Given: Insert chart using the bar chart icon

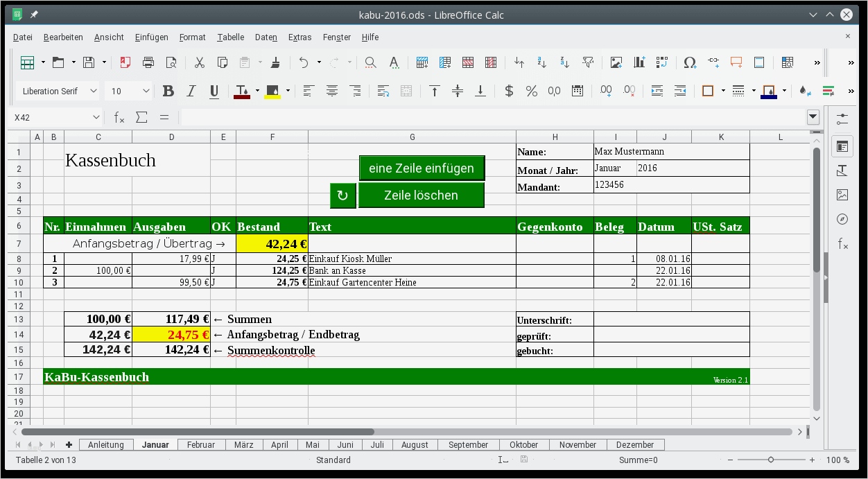Looking at the screenshot, I should pyautogui.click(x=639, y=62).
